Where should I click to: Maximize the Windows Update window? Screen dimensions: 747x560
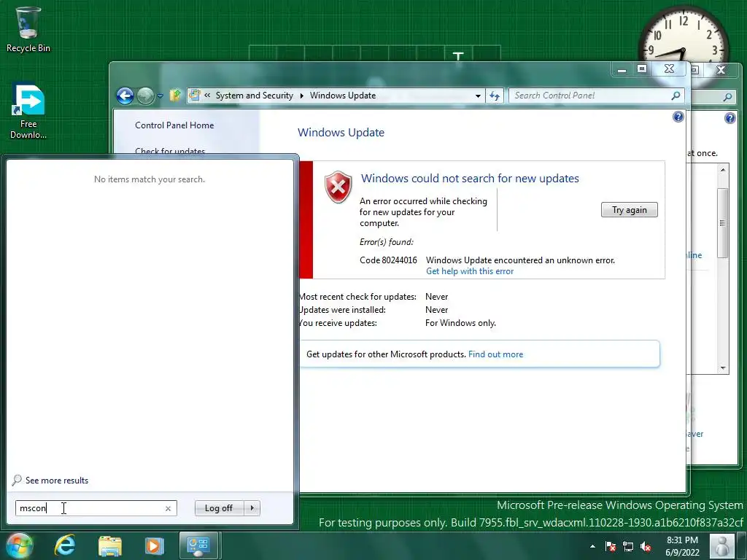642,69
